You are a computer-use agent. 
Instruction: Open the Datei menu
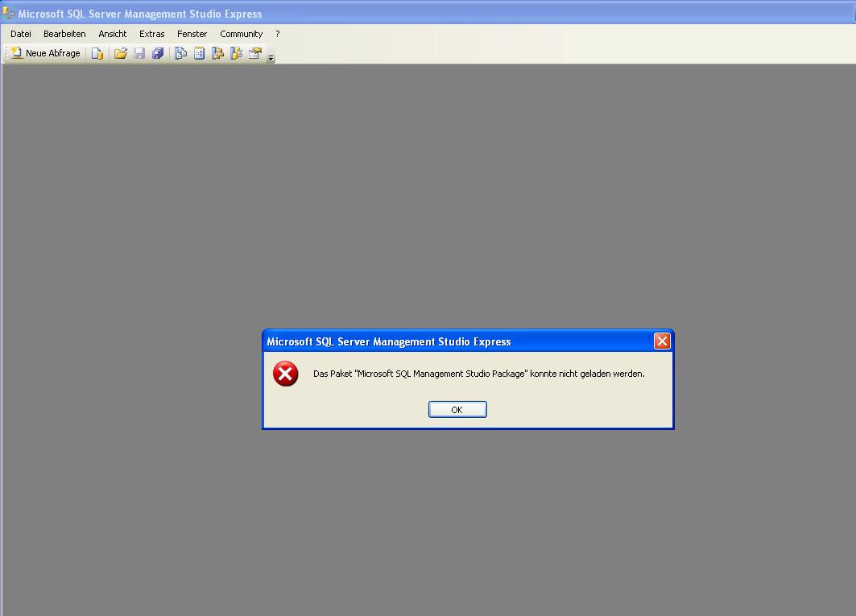click(21, 34)
